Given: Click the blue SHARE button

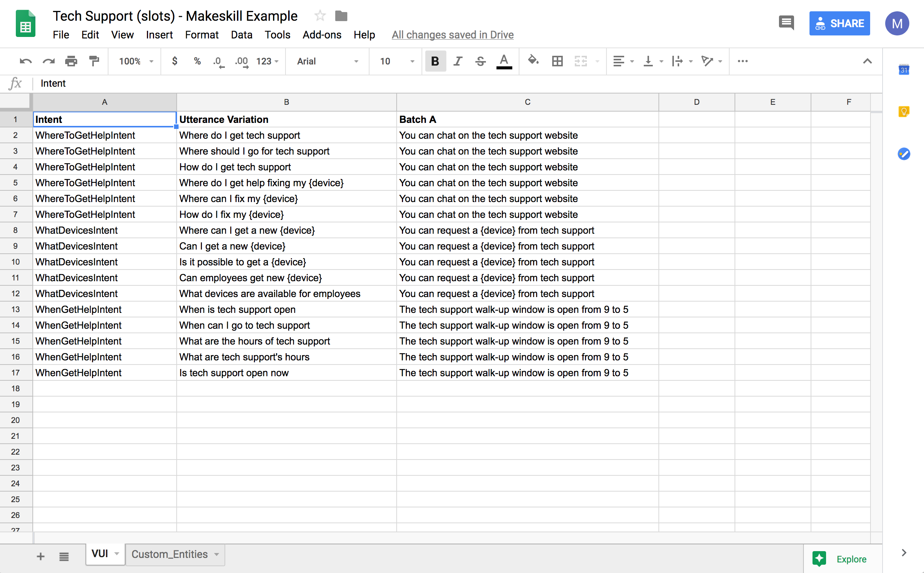Looking at the screenshot, I should [x=840, y=23].
